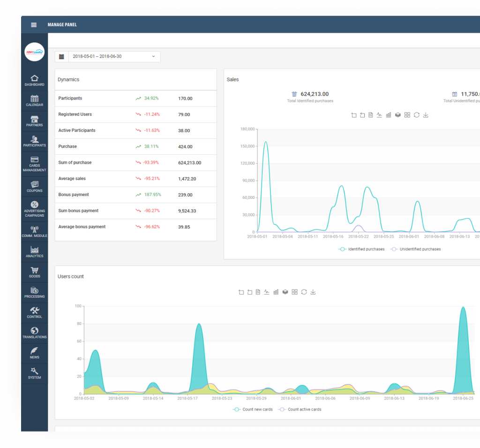Open Advertising Campaigns from the sidebar

34,209
